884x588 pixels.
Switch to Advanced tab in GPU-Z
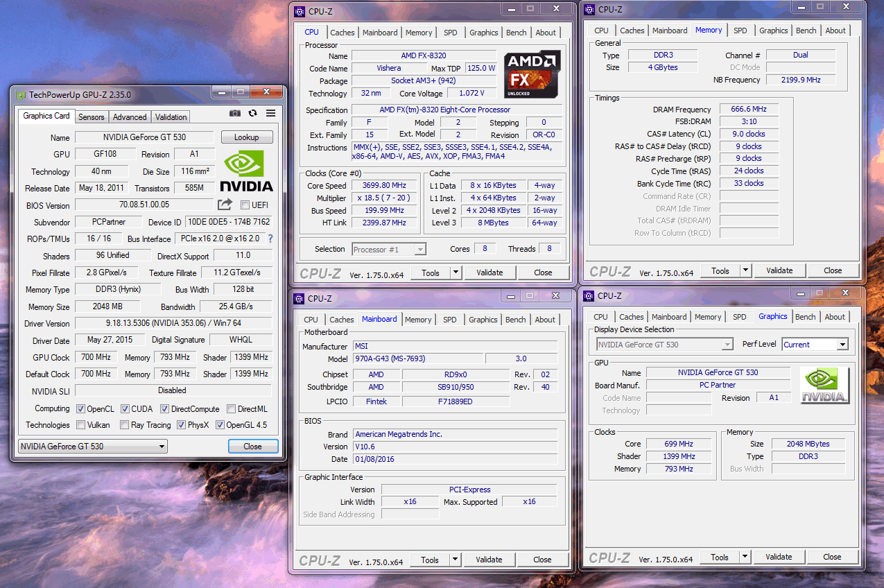[x=130, y=117]
